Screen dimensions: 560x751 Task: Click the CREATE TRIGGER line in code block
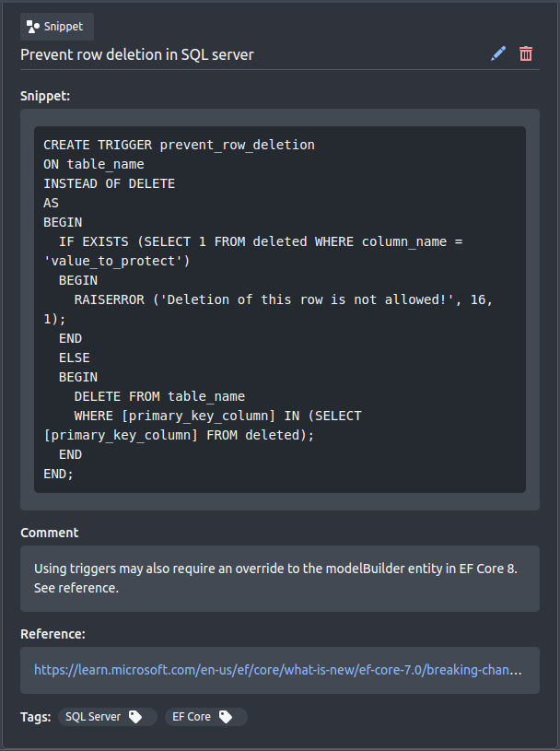[x=179, y=145]
